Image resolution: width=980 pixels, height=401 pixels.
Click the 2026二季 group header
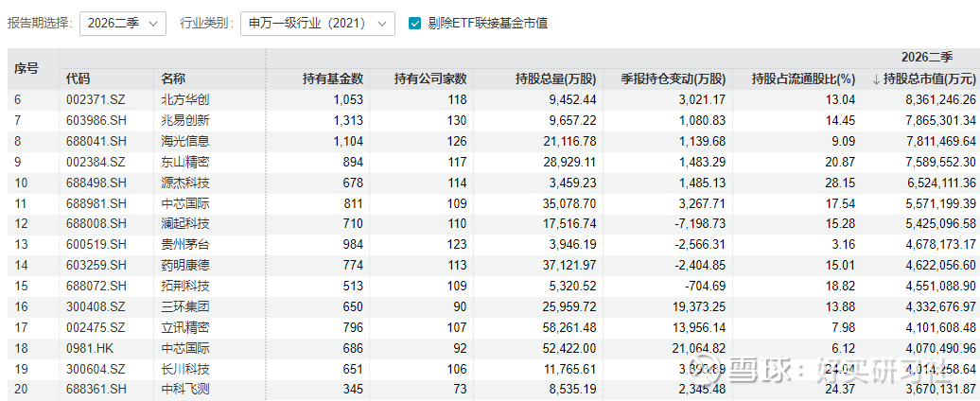pyautogui.click(x=927, y=58)
